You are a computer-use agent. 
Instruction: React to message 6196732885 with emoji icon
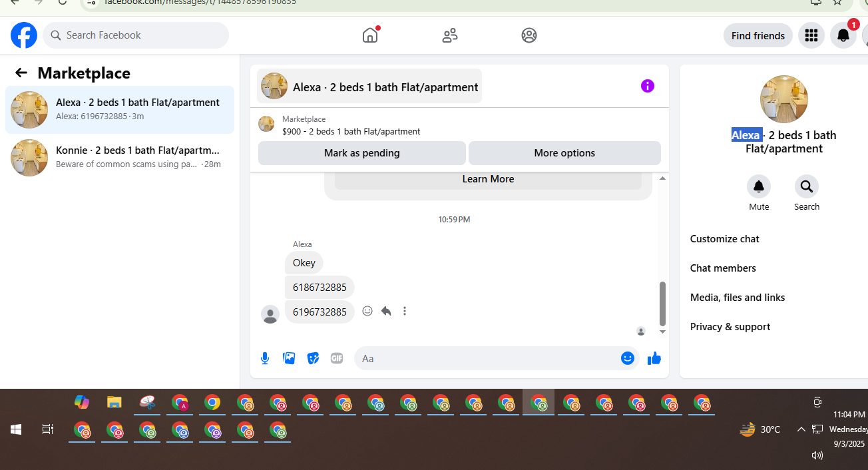[367, 311]
